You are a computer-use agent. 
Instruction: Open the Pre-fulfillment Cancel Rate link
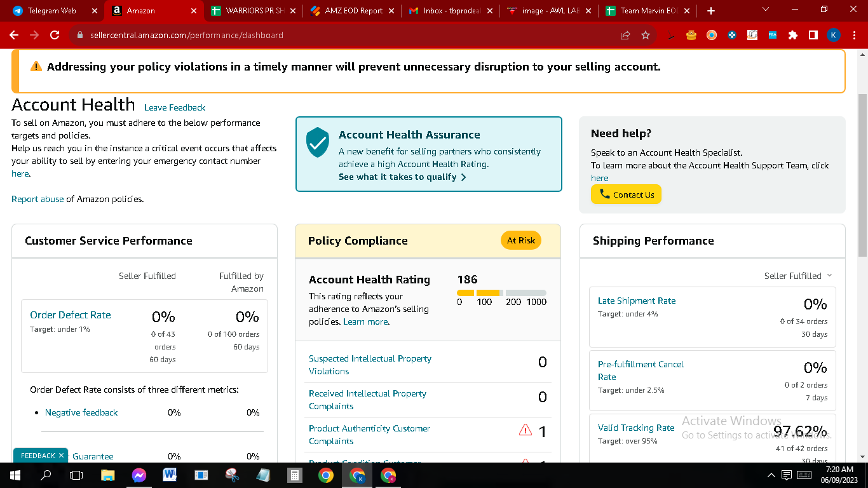(x=641, y=371)
